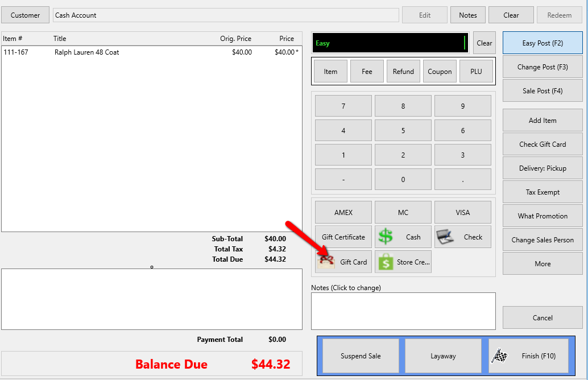
Task: Tap the keypad decimal point key
Action: click(462, 179)
